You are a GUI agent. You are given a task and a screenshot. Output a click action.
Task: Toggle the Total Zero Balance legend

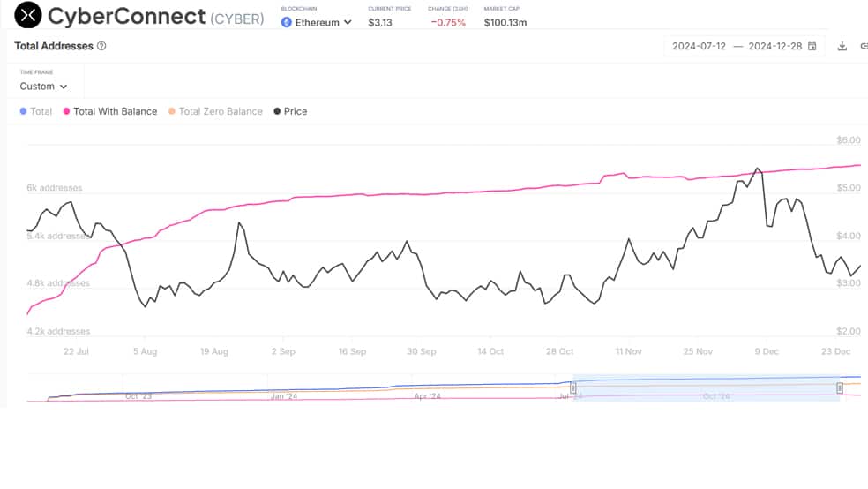click(215, 111)
